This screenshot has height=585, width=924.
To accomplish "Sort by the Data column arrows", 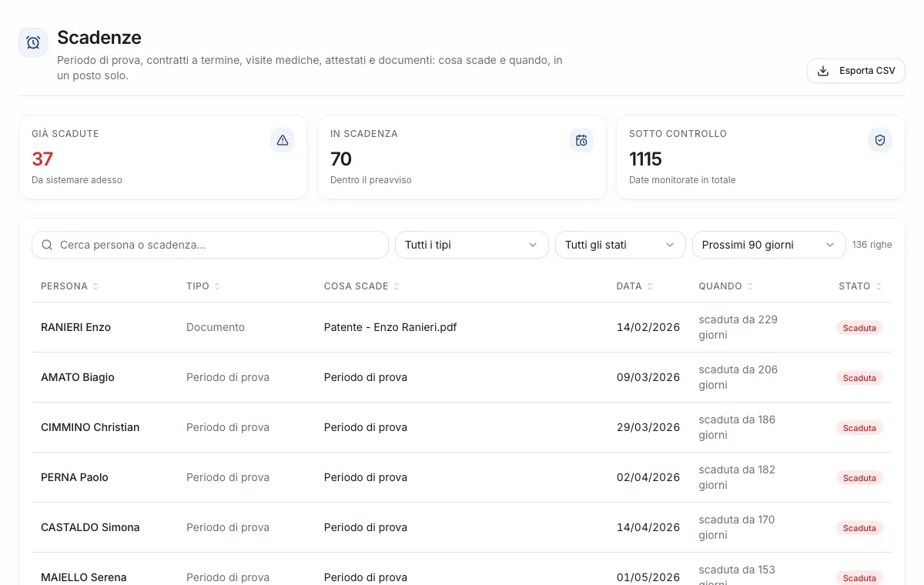I will coord(650,286).
